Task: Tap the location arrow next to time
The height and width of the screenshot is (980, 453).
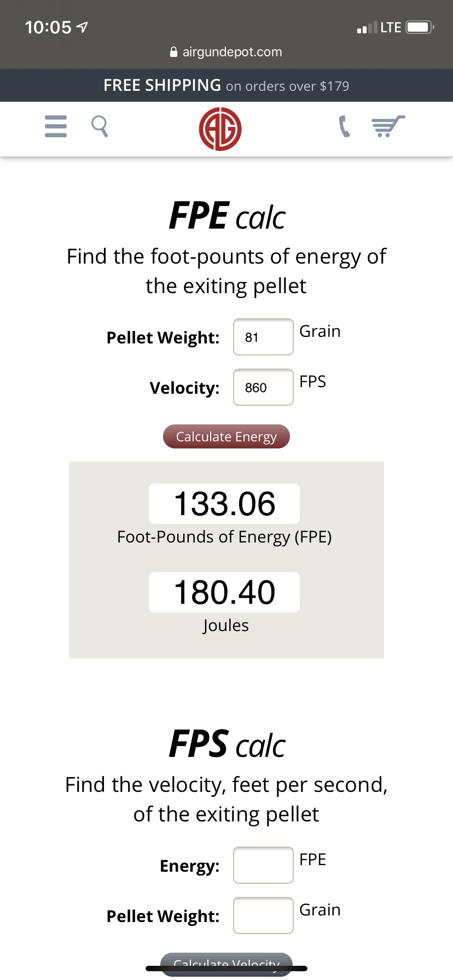Action: pos(82,27)
